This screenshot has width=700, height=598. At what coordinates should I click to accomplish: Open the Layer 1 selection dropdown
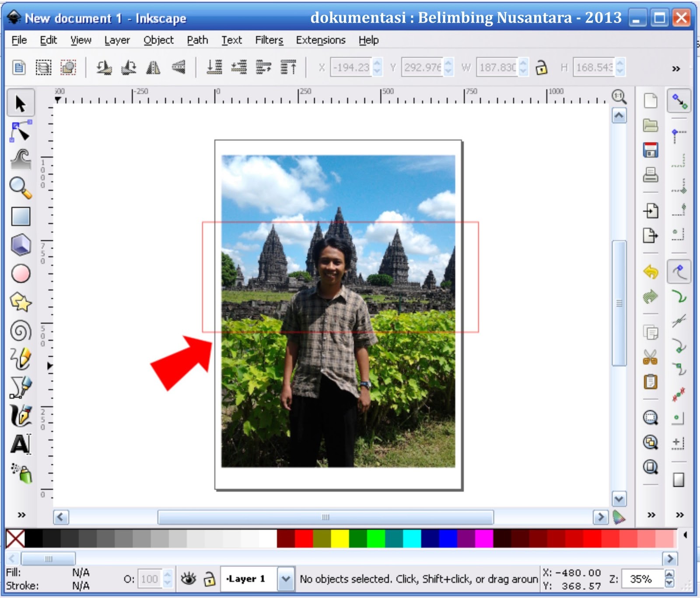tap(287, 578)
